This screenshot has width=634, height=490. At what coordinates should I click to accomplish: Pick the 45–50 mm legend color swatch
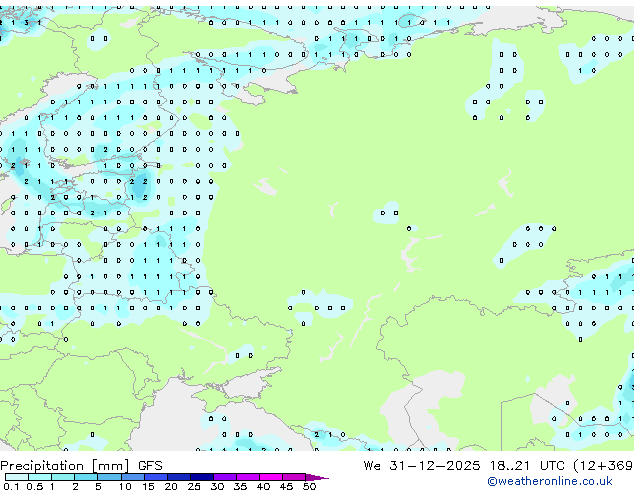(294, 477)
